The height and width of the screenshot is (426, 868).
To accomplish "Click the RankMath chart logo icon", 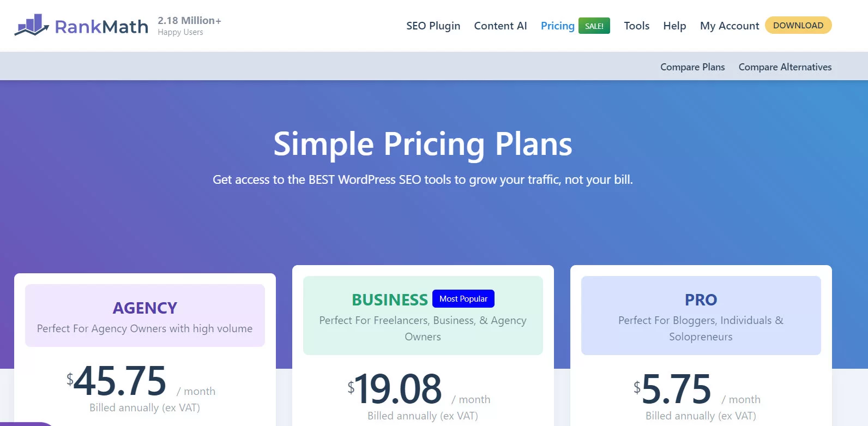I will (32, 25).
